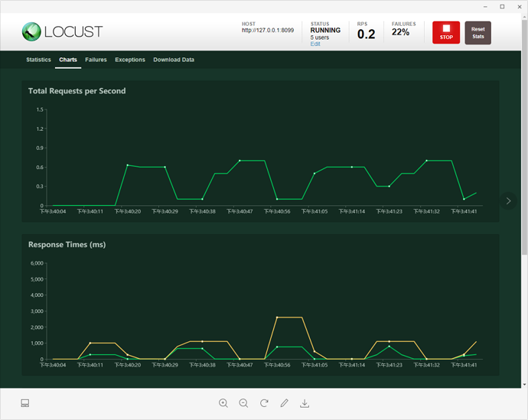
Task: Click the filmstrip thumbnail view icon
Action: coord(25,403)
